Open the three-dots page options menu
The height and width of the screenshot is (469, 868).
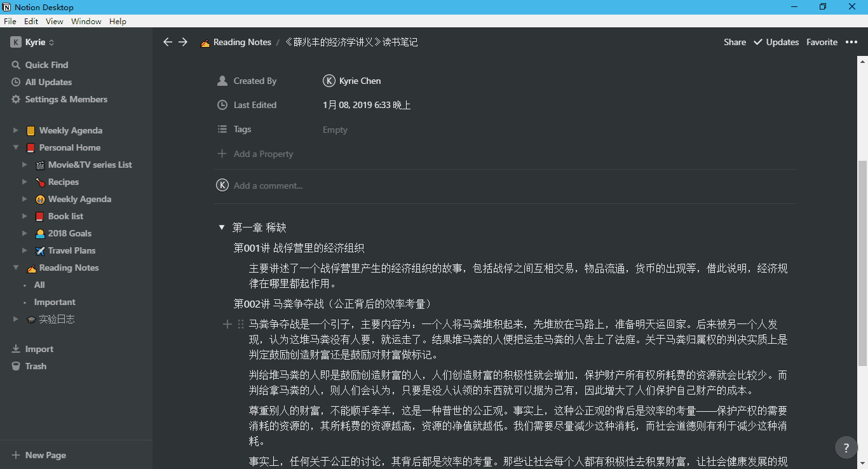(x=851, y=42)
